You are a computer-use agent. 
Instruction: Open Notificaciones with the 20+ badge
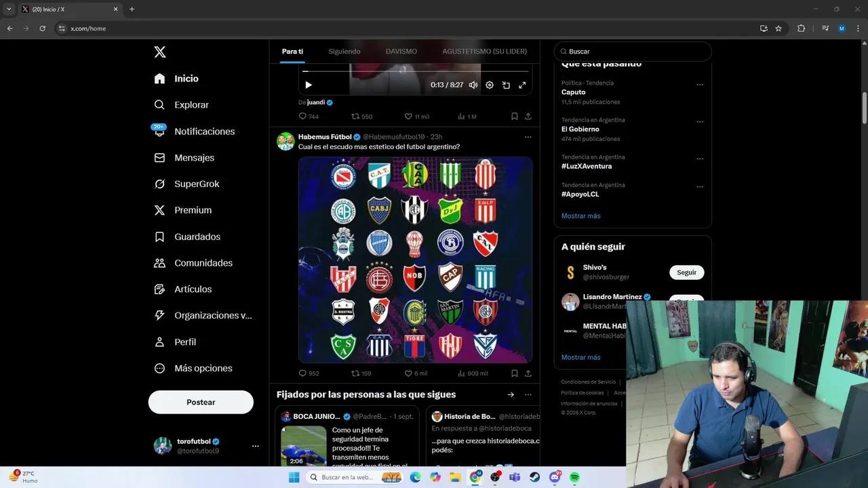click(x=194, y=131)
